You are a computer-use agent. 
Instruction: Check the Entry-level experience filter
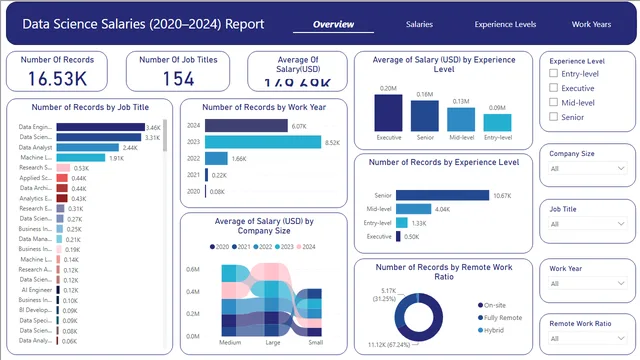553,73
